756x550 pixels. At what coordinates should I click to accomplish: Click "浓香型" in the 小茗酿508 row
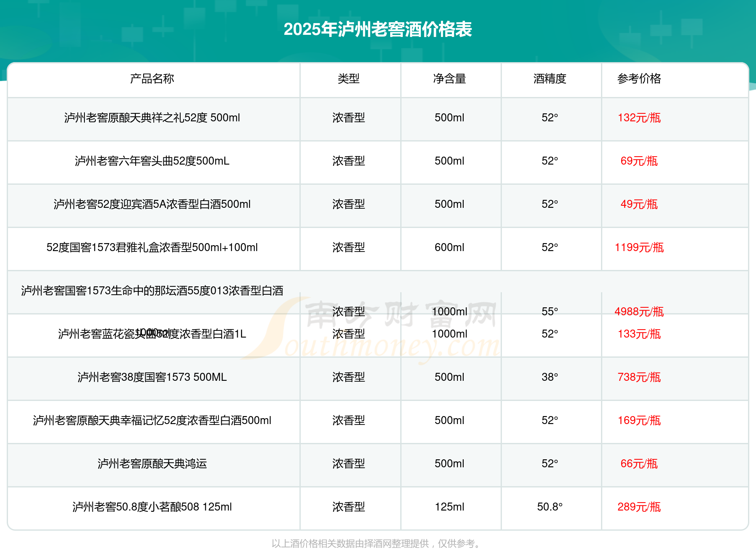[349, 507]
